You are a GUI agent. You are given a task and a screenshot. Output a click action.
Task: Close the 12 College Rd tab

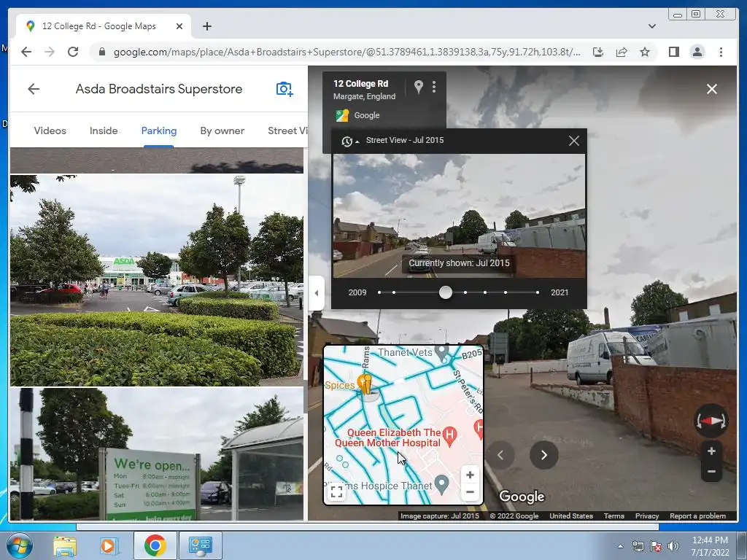179,26
